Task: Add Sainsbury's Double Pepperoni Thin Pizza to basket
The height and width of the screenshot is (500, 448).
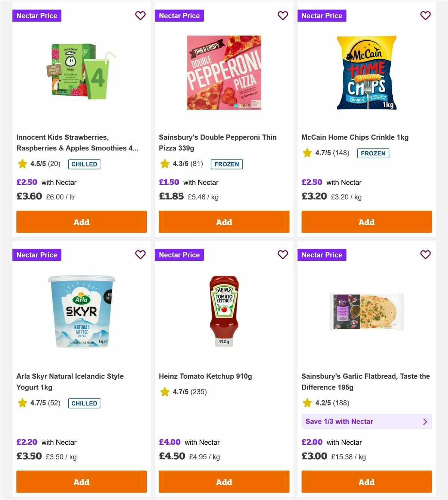Action: 224,222
